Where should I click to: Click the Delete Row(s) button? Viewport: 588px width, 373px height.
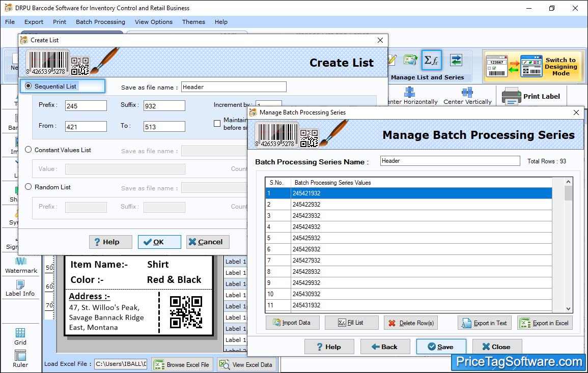tap(411, 323)
